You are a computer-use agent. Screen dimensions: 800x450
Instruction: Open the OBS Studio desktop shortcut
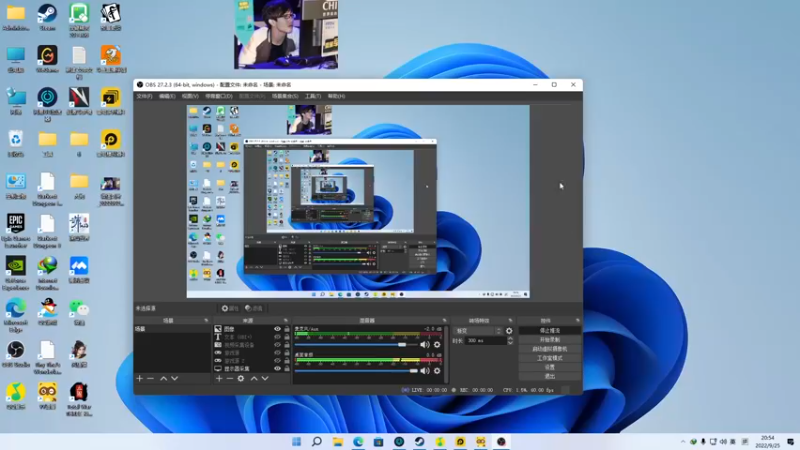(16, 354)
